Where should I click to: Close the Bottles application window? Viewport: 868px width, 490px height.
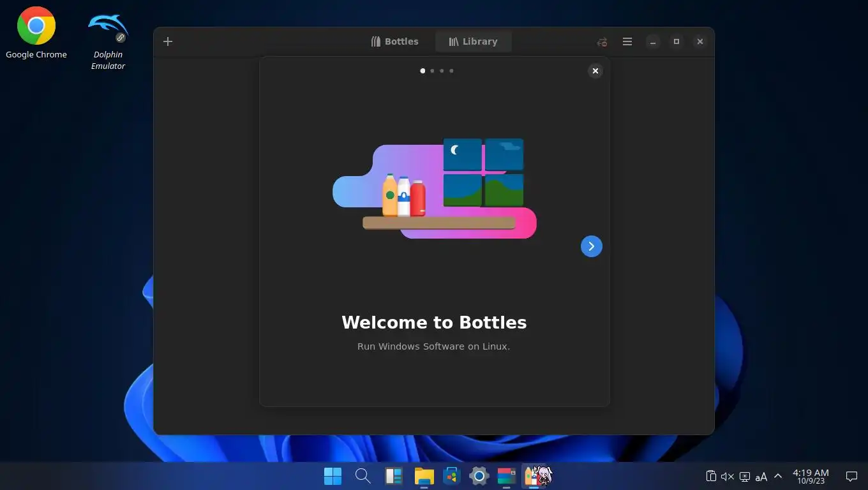[x=700, y=41]
